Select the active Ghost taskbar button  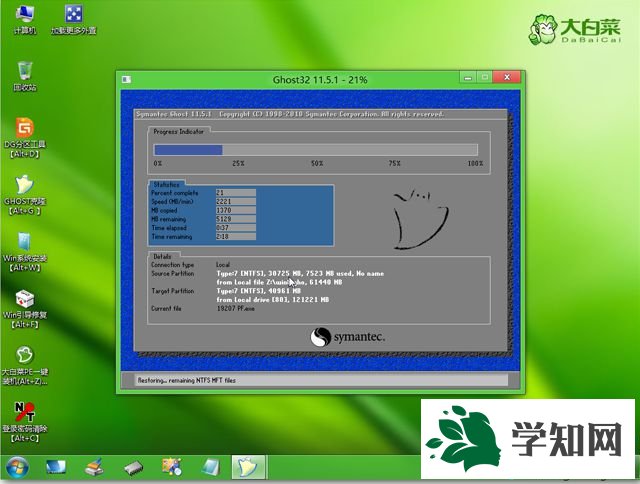coord(249,467)
